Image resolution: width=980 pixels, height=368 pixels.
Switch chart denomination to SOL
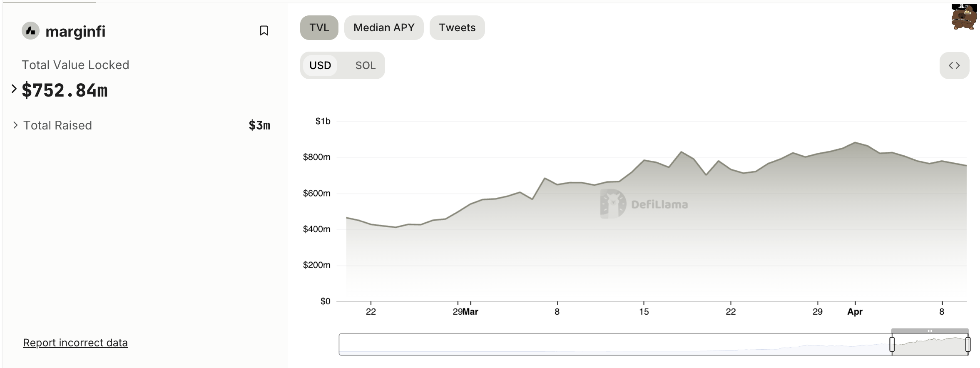(365, 65)
